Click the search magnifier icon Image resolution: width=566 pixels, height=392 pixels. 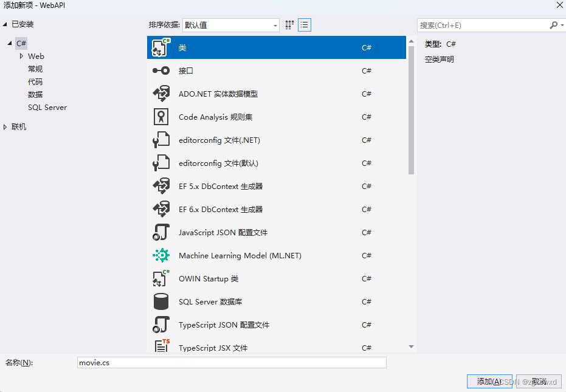coord(553,26)
